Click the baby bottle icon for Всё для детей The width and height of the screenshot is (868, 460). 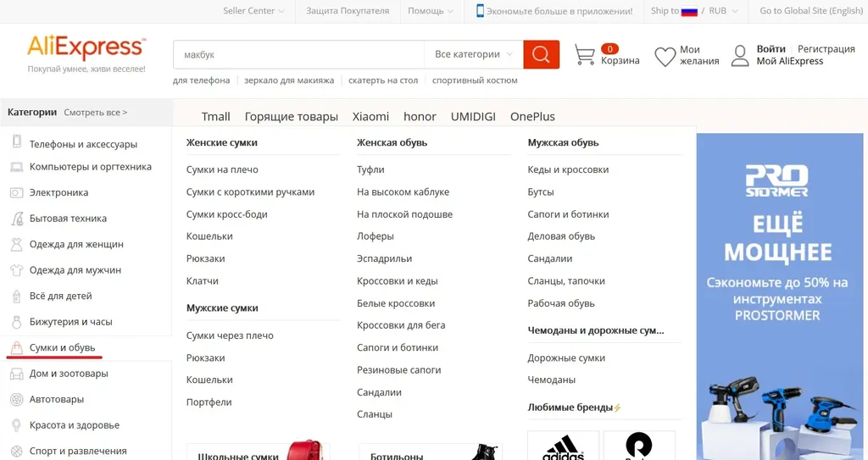(17, 297)
